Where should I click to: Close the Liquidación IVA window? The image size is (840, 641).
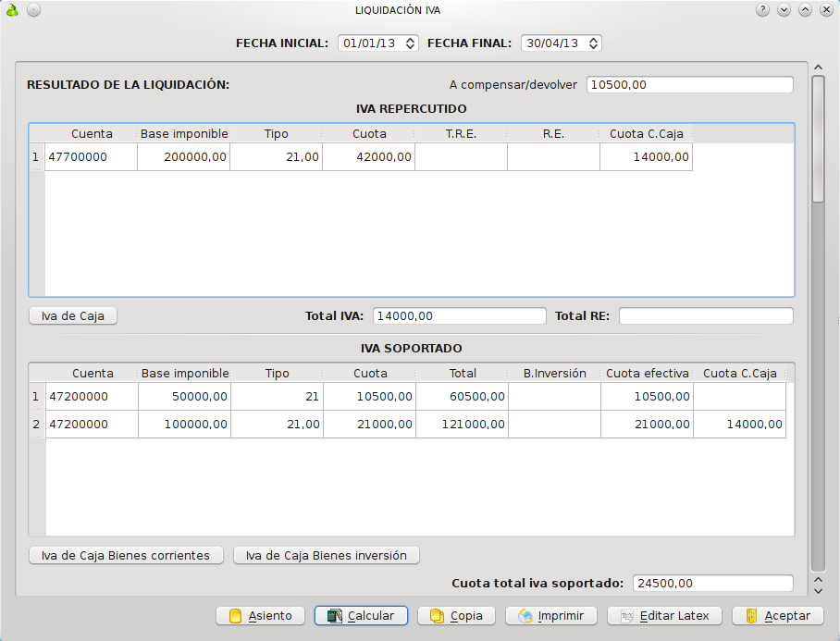[827, 10]
